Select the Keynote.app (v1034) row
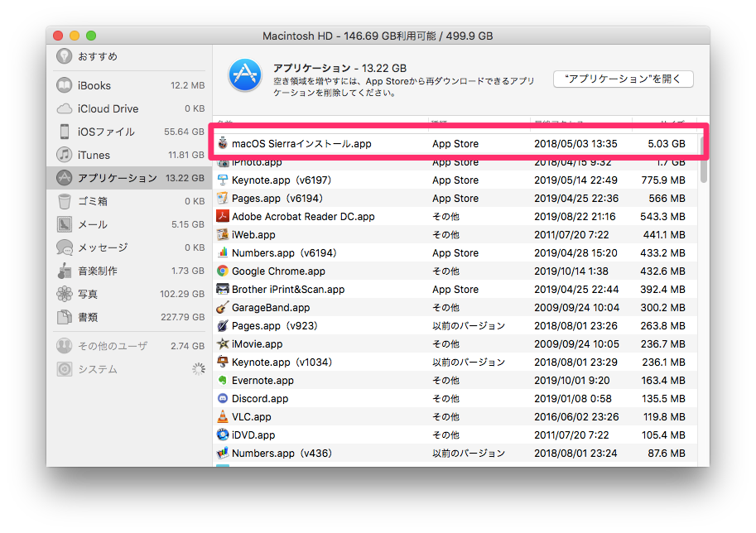Screen dimensions: 756x533 point(456,362)
